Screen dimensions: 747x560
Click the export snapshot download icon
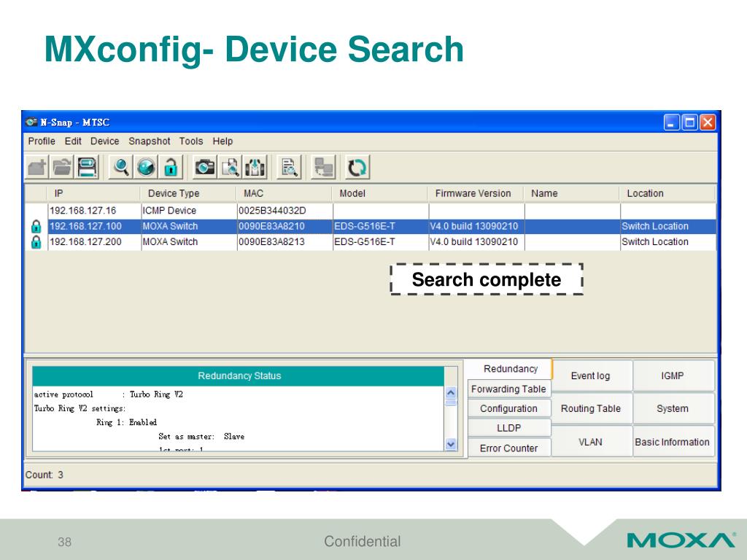click(x=255, y=167)
